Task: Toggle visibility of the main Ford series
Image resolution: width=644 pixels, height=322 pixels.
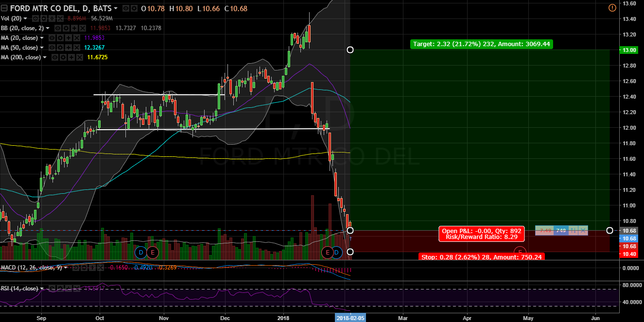Action: pos(125,8)
